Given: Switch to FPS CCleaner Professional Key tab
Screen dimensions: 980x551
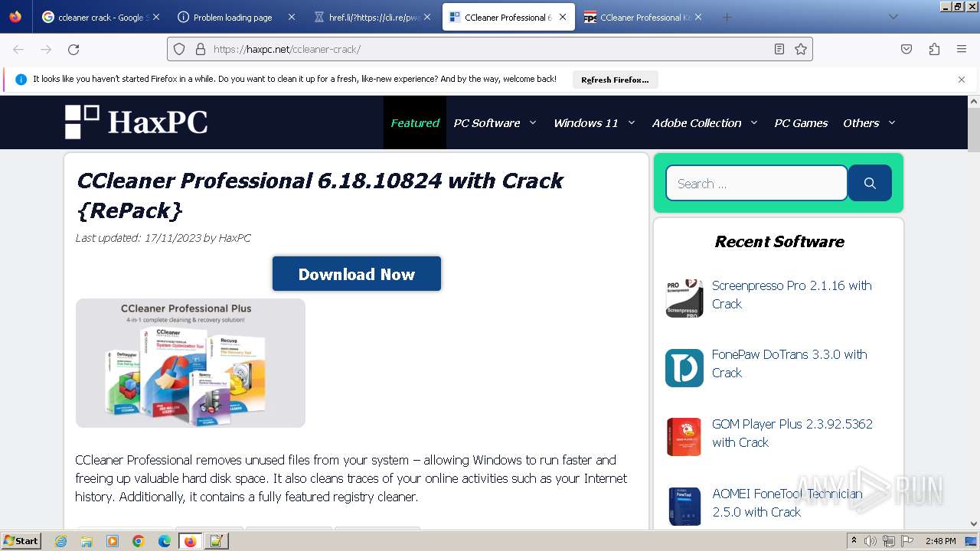Looking at the screenshot, I should coord(642,17).
